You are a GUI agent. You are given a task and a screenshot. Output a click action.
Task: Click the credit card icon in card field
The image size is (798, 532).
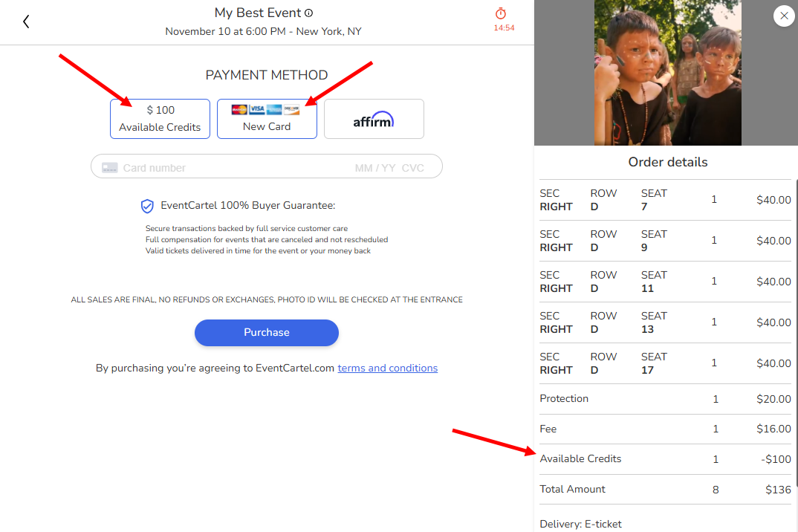click(110, 168)
